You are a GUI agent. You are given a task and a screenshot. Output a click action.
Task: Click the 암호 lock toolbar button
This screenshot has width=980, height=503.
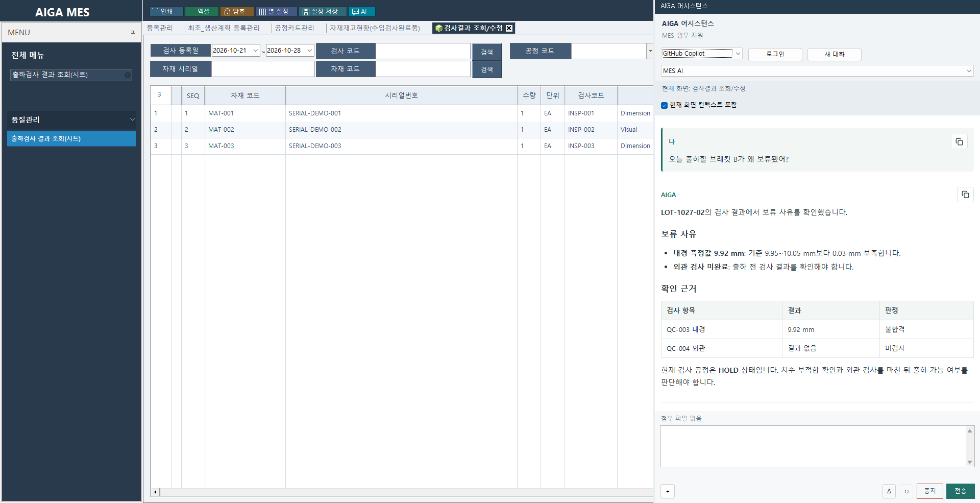click(237, 11)
